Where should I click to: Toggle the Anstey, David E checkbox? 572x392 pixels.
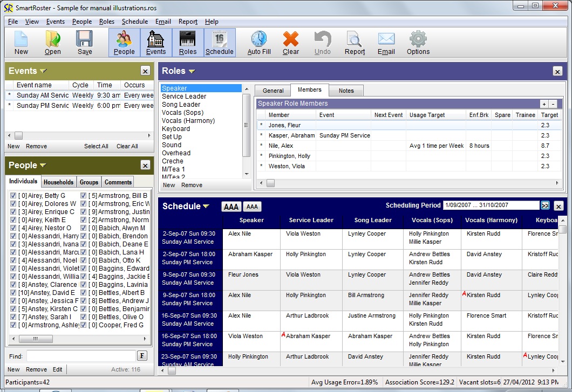coord(13,293)
